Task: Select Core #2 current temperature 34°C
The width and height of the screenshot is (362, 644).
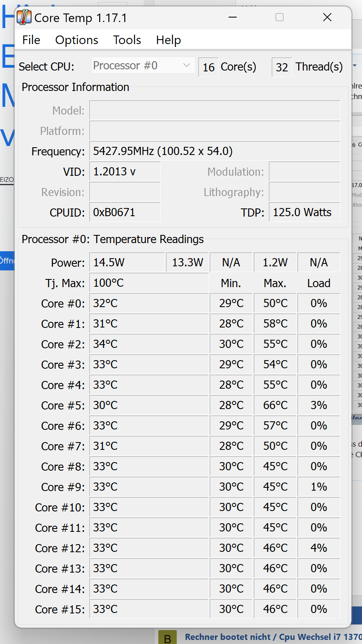Action: click(x=149, y=344)
